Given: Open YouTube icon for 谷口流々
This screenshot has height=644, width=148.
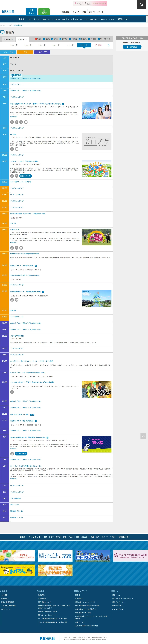Looking at the screenshot, I should point(17,149).
